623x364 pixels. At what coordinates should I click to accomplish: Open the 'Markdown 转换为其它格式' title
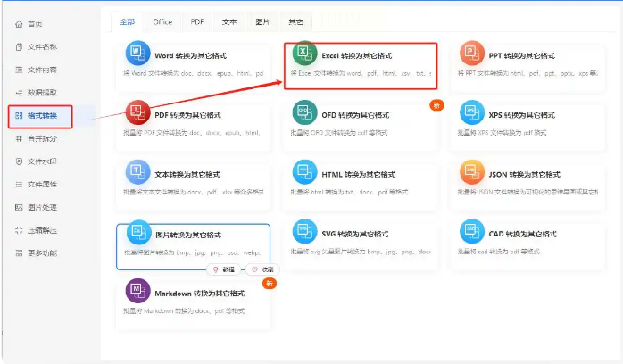tap(199, 294)
